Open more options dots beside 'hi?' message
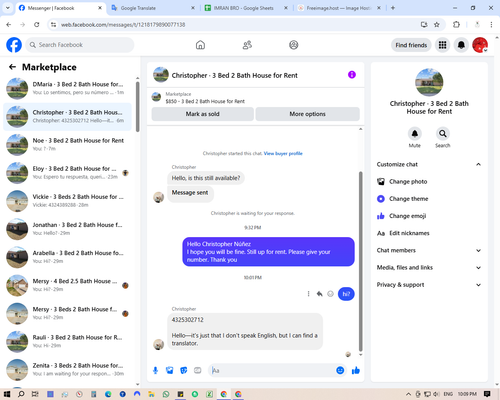 [x=308, y=294]
